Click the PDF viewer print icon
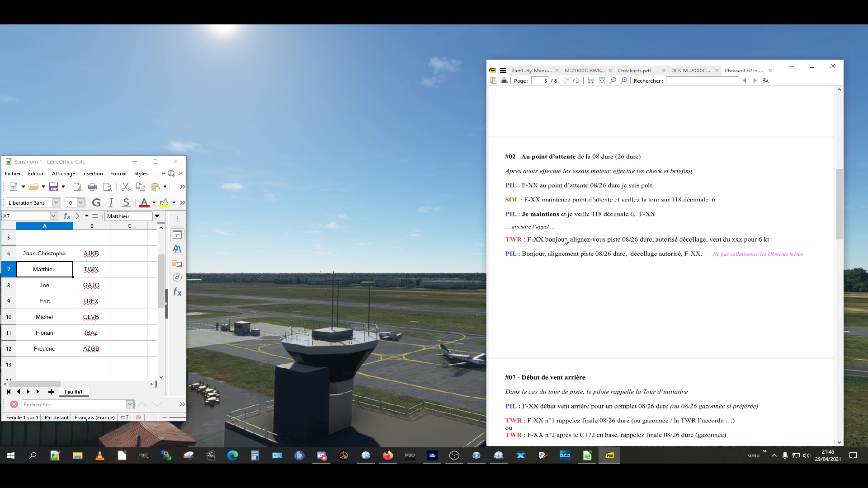 [504, 81]
